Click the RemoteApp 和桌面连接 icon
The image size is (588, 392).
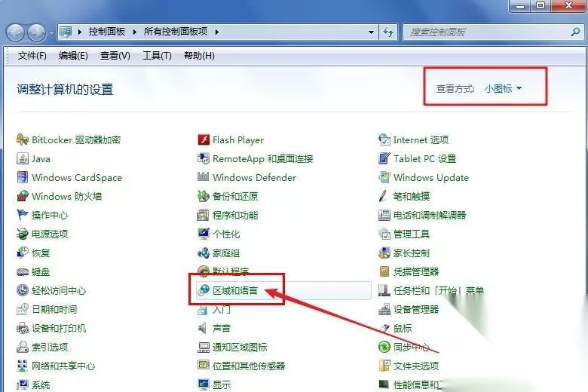coord(204,158)
